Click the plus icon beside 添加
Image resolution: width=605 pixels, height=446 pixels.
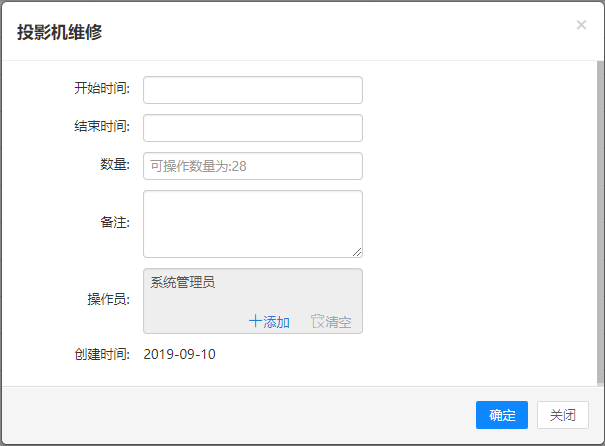pos(255,322)
